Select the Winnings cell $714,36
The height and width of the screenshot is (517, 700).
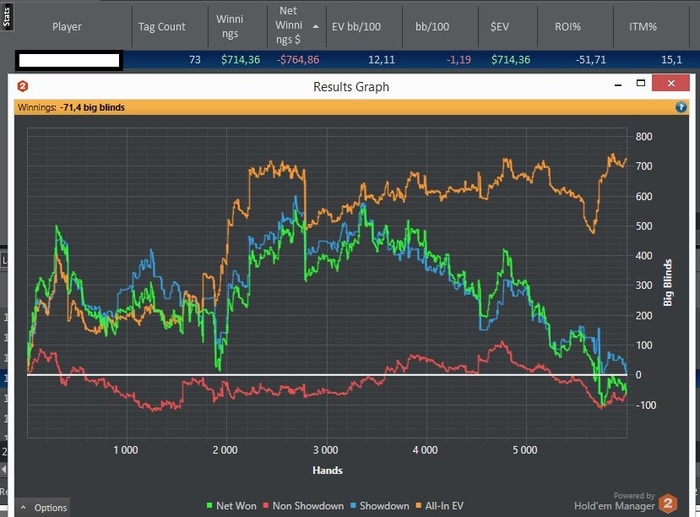[240, 59]
